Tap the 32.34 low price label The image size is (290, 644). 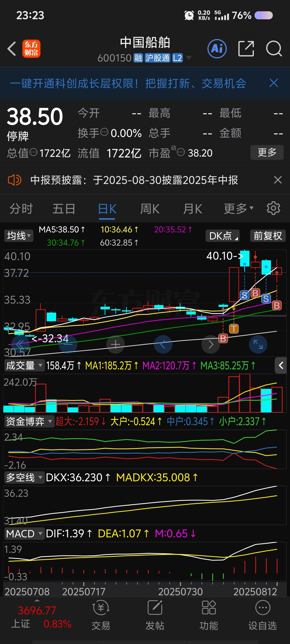point(50,338)
